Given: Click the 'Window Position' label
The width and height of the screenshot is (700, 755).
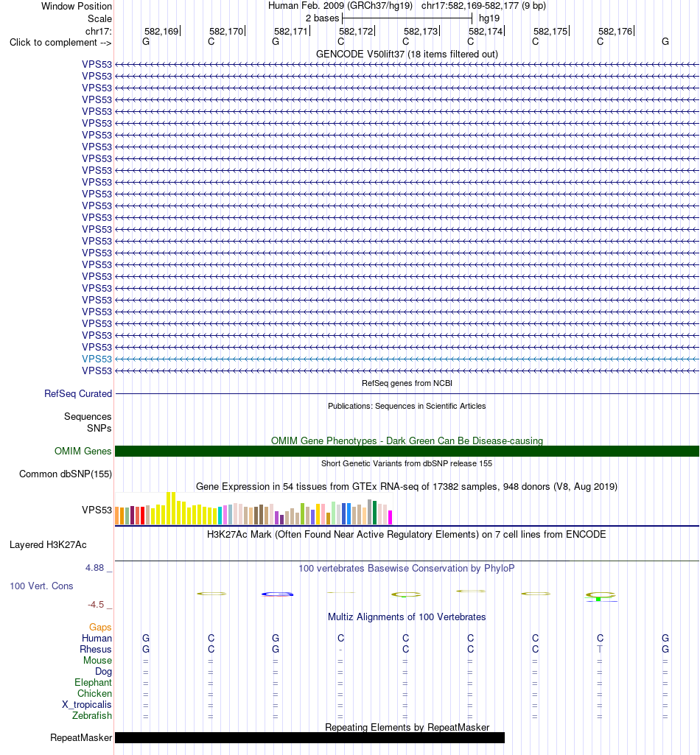Looking at the screenshot, I should (x=77, y=6).
